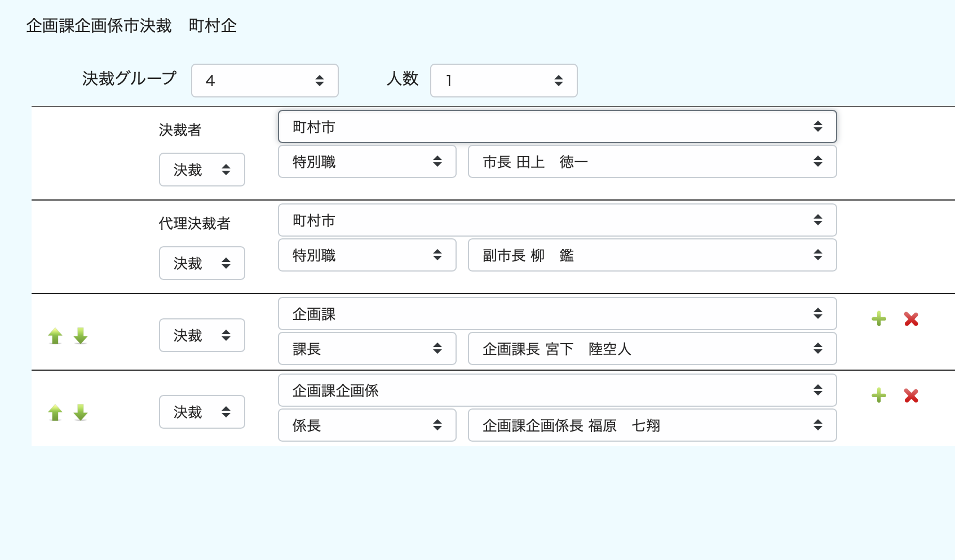Open the 決裁者 department dropdown showing 町村市
The image size is (955, 560).
point(557,127)
